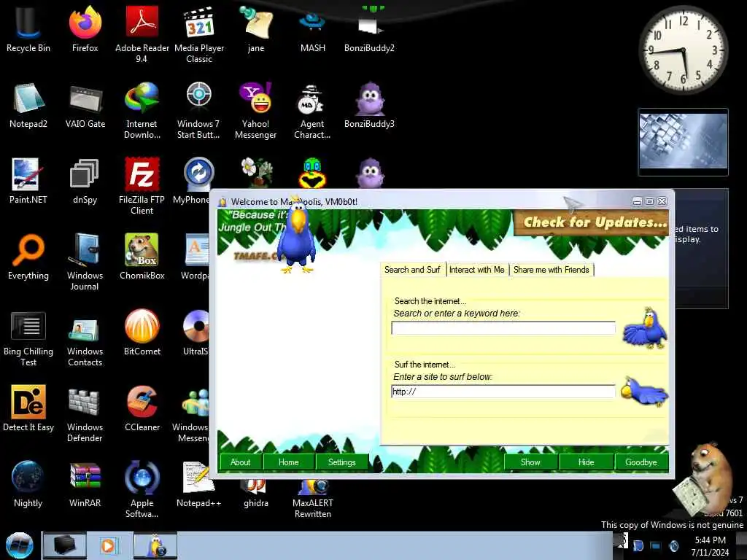Launch Internet Download Manager icon
Image resolution: width=747 pixels, height=560 pixels.
[142, 111]
